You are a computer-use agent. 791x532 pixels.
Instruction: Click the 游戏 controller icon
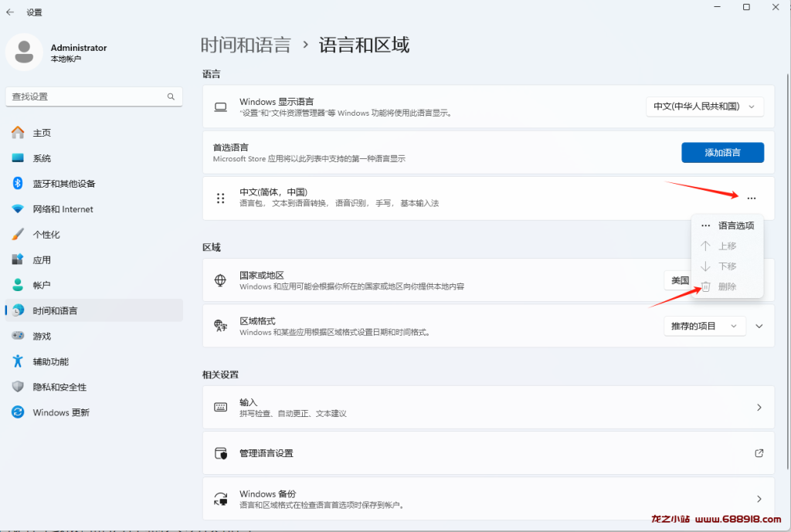coord(18,336)
